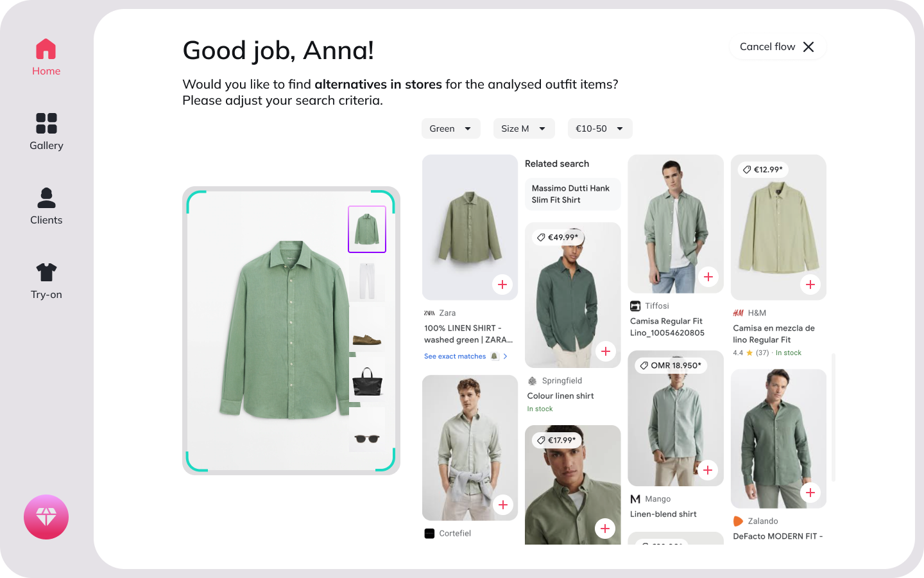This screenshot has width=924, height=578.
Task: Open the Camisa en mezcla de lino listing
Action: (774, 334)
